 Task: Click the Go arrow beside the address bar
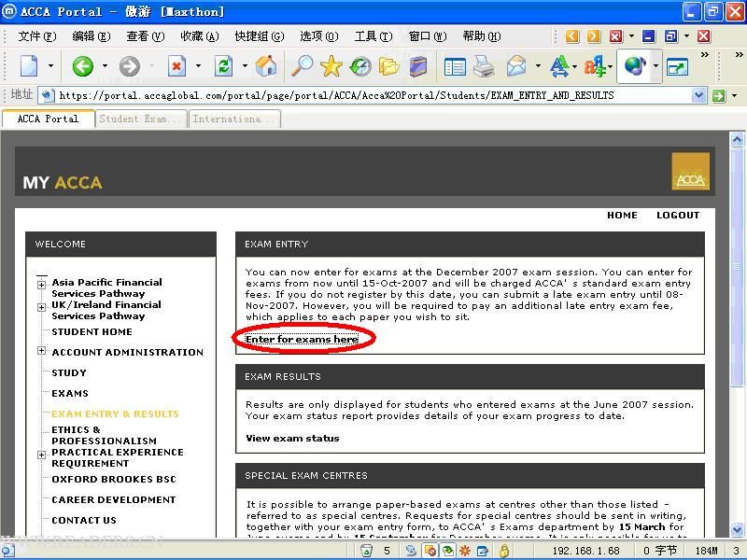coord(718,96)
